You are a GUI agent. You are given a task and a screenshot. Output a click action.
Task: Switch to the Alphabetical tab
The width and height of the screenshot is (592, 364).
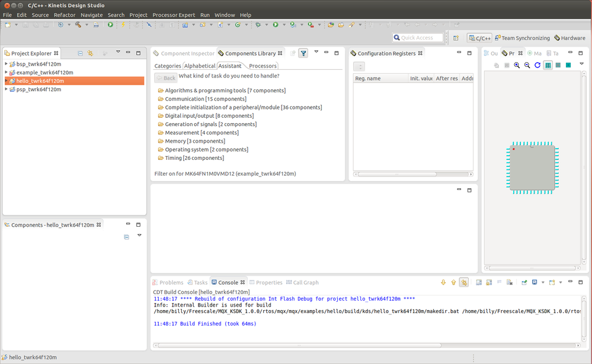[x=200, y=66]
